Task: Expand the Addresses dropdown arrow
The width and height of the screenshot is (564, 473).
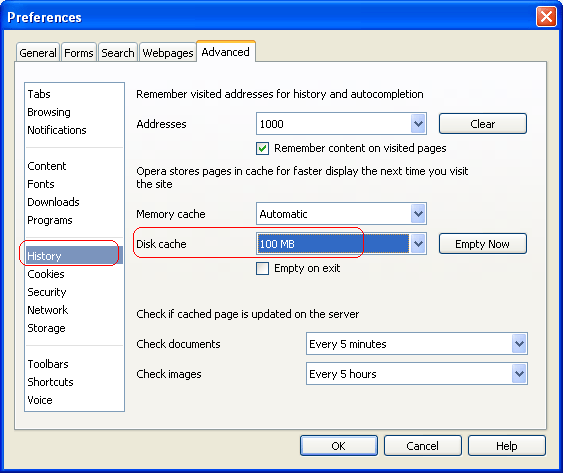Action: (418, 124)
